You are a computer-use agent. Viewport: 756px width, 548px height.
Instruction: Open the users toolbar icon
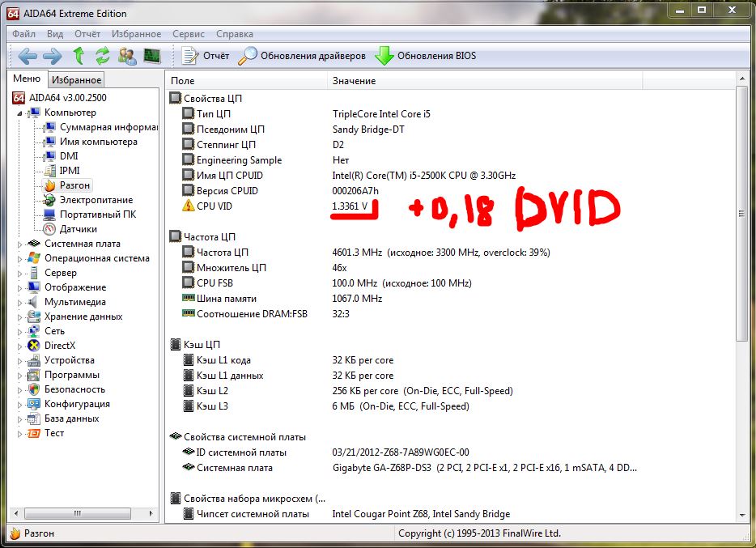[127, 56]
